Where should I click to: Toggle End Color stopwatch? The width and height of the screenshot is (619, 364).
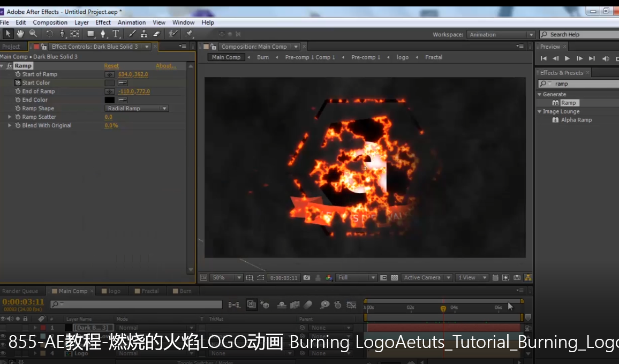tap(18, 100)
